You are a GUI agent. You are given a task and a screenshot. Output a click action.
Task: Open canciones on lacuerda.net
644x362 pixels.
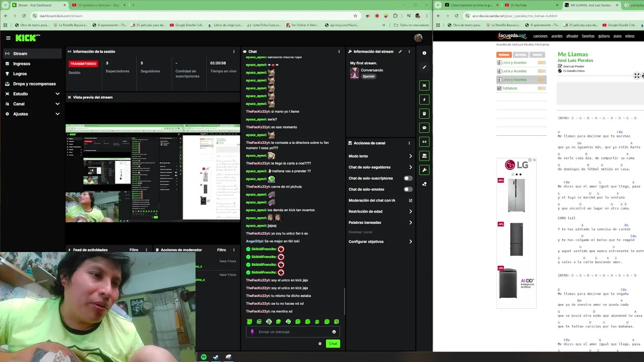[x=540, y=36]
